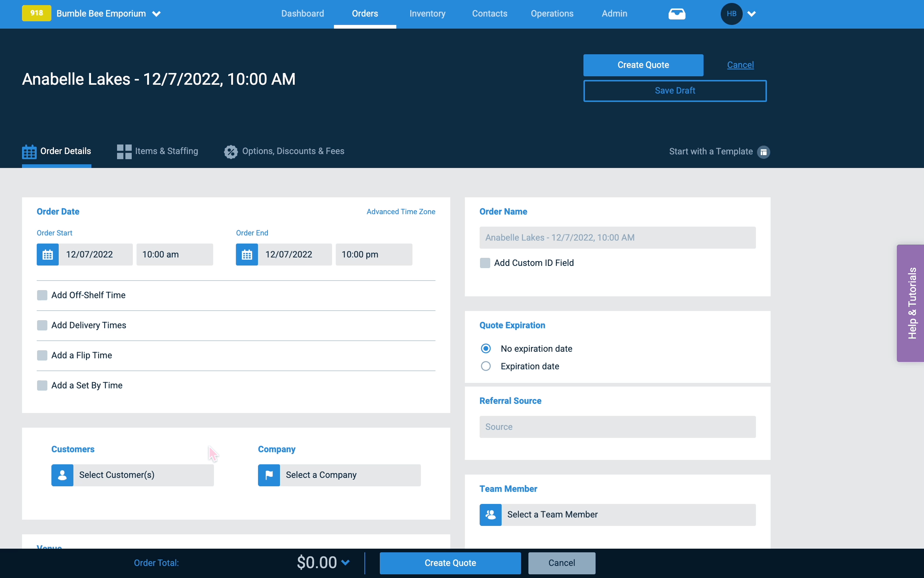The width and height of the screenshot is (924, 578).
Task: Open the Options, Discounts & Fees tab
Action: click(284, 151)
